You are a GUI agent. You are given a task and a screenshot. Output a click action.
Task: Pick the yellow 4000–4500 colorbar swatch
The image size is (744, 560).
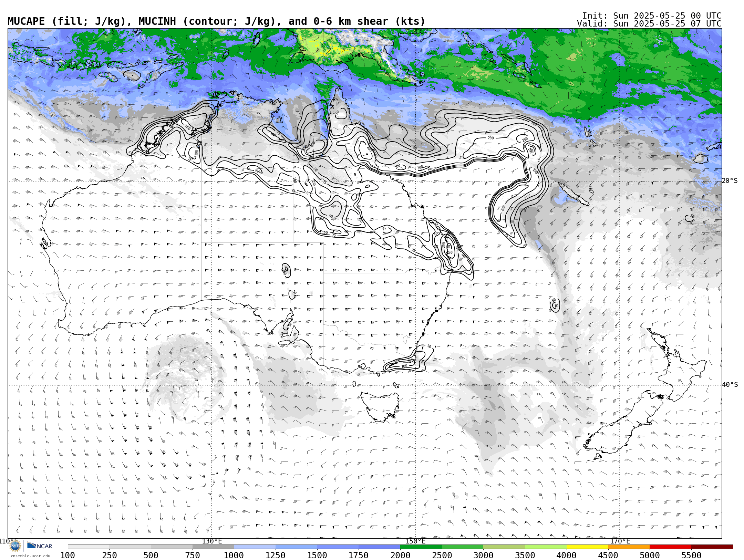(587, 547)
